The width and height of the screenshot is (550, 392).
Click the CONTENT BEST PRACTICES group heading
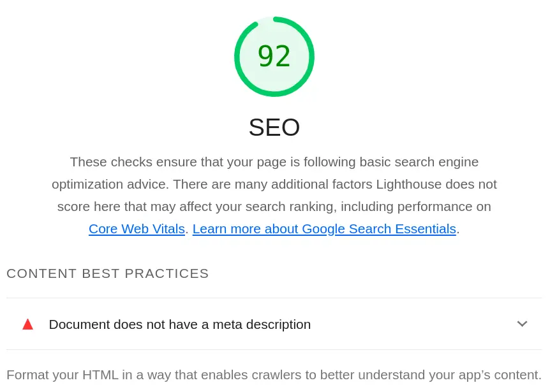pyautogui.click(x=108, y=273)
